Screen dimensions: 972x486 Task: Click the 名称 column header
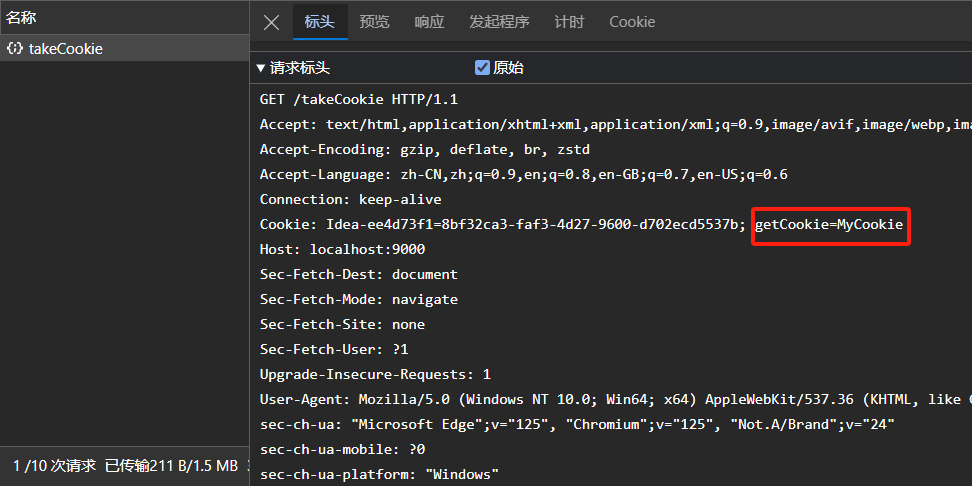22,17
